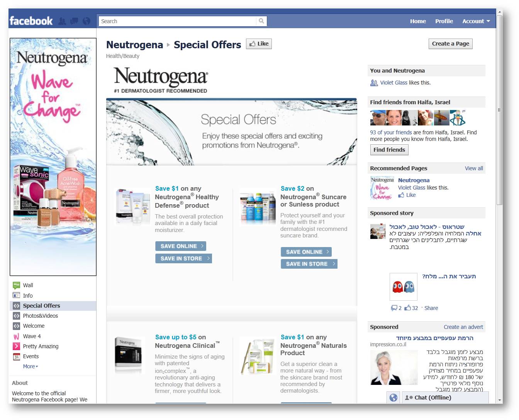Screen dimensions: 519x420
Task: Click Share under the sponsored story
Action: [431, 308]
